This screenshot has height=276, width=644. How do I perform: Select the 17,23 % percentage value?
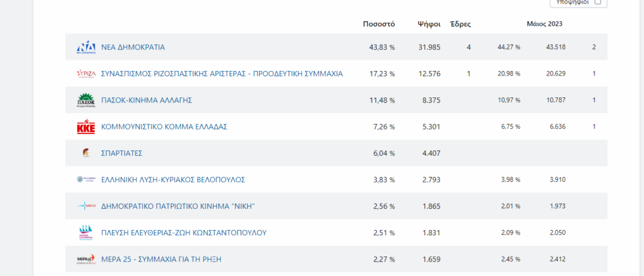click(x=382, y=74)
